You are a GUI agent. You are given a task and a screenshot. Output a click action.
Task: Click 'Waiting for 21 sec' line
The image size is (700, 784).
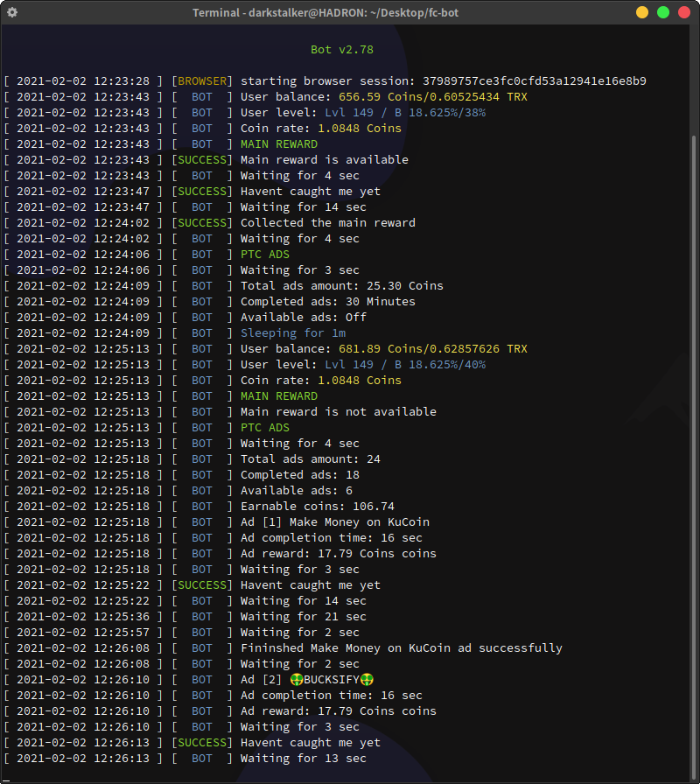[x=304, y=617]
